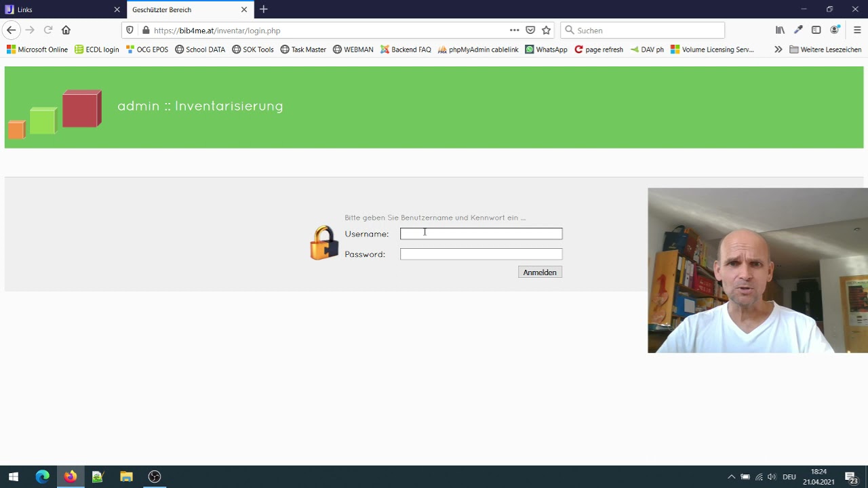Screen dimensions: 868x488
Task: Launch Microsoft Edge from the taskbar
Action: (42, 476)
